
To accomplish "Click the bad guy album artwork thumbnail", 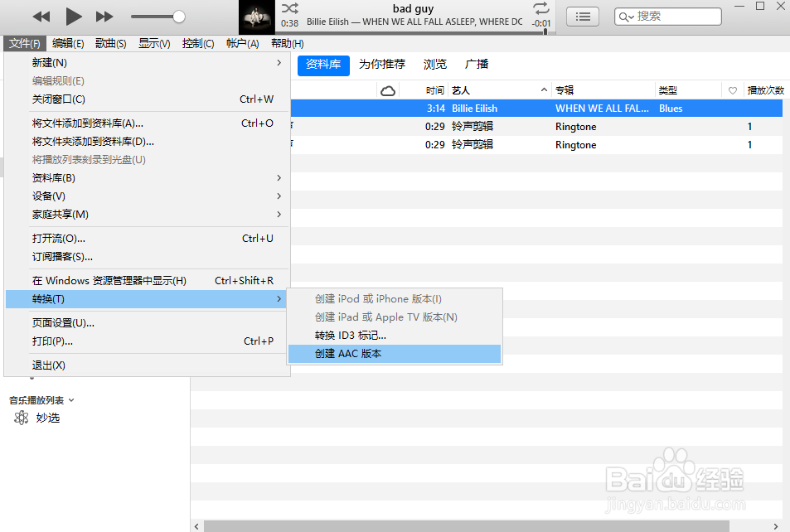I will [257, 17].
